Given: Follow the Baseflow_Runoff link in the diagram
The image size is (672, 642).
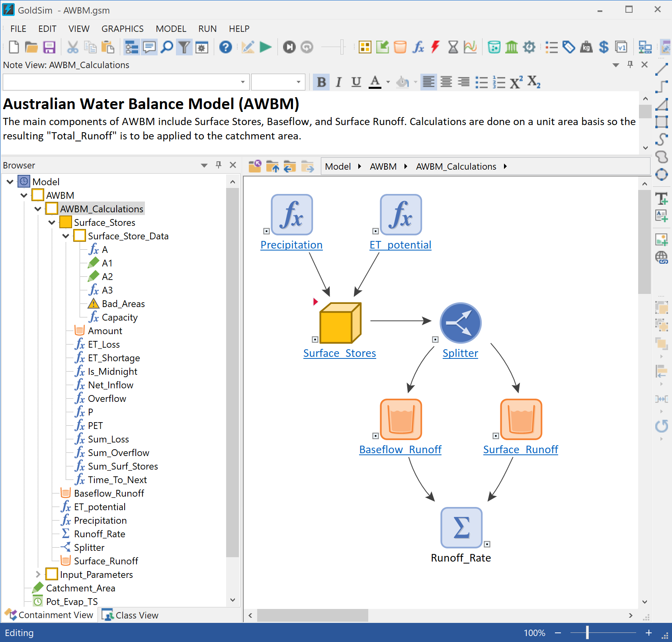Looking at the screenshot, I should point(400,449).
